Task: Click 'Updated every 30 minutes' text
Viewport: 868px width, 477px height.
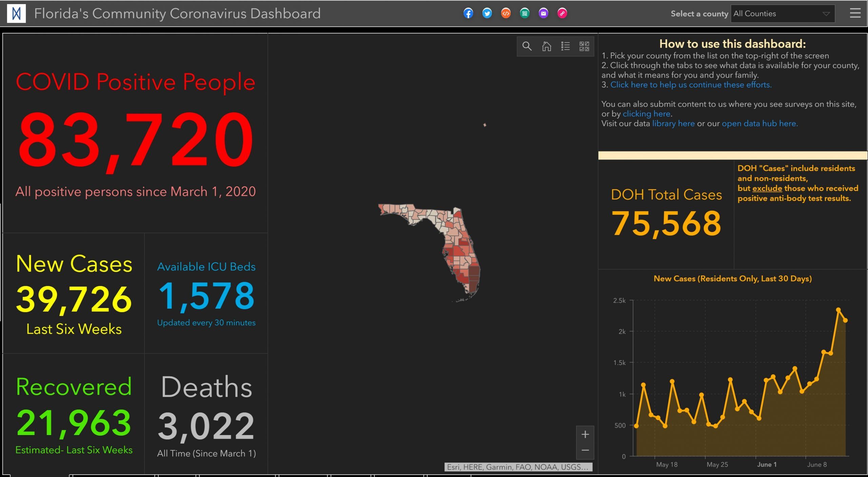Action: coord(206,323)
